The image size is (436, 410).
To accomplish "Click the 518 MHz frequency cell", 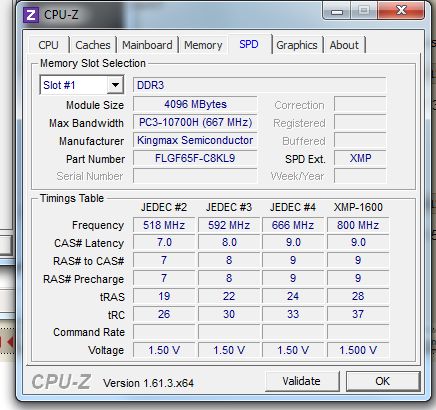I will [x=164, y=225].
